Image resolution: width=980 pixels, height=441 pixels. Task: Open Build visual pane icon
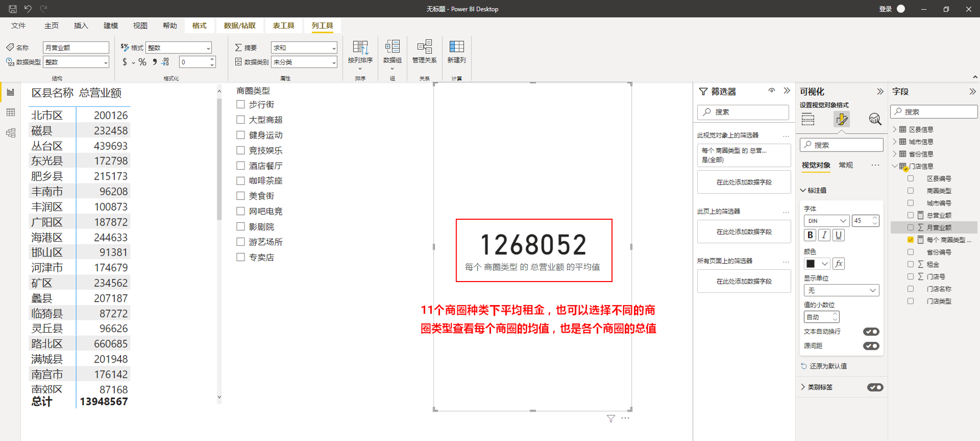[808, 119]
